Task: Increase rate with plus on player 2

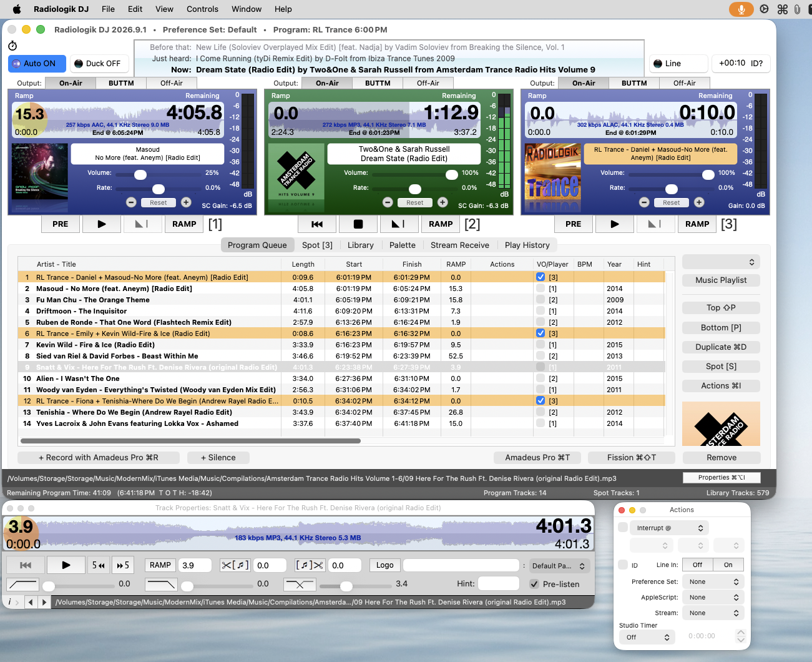Action: coord(443,202)
